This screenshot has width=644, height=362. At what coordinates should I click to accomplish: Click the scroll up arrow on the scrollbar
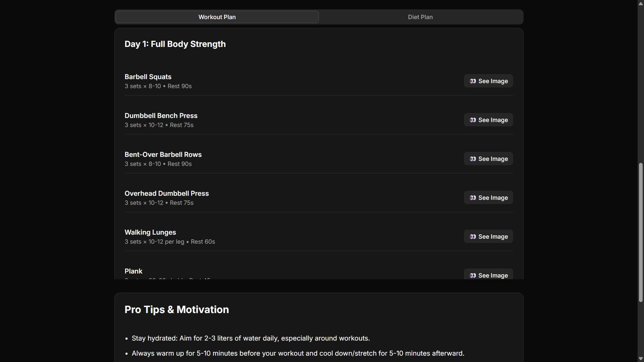(x=641, y=3)
